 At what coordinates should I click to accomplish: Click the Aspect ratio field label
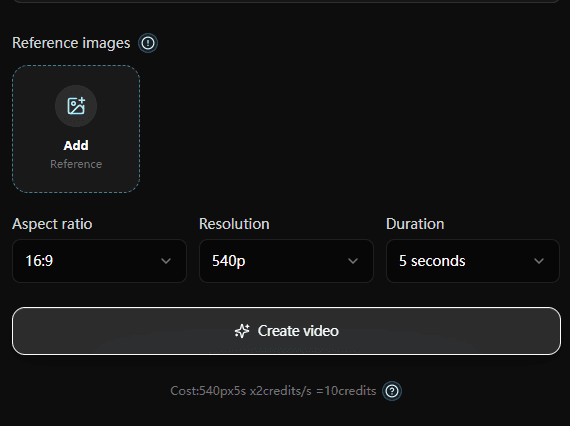[52, 224]
